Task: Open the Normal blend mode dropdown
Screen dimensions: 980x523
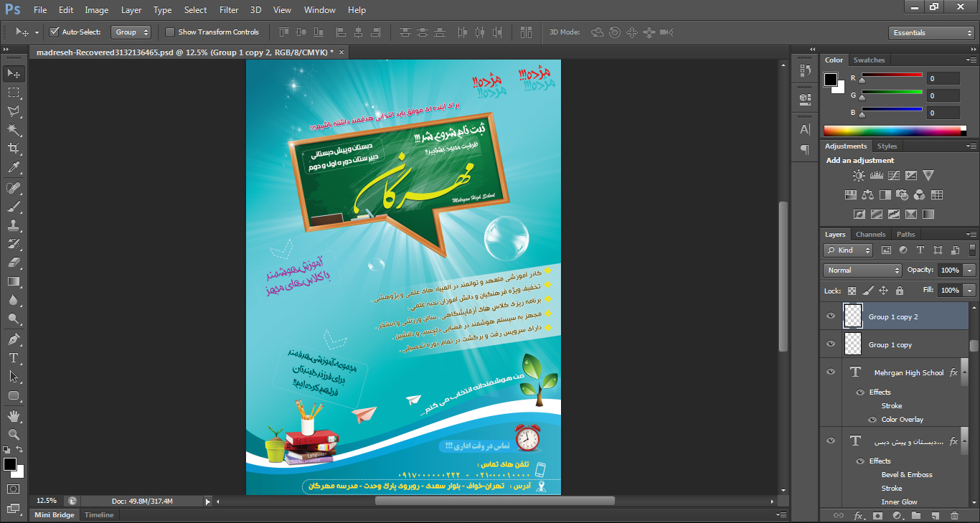Action: tap(862, 270)
